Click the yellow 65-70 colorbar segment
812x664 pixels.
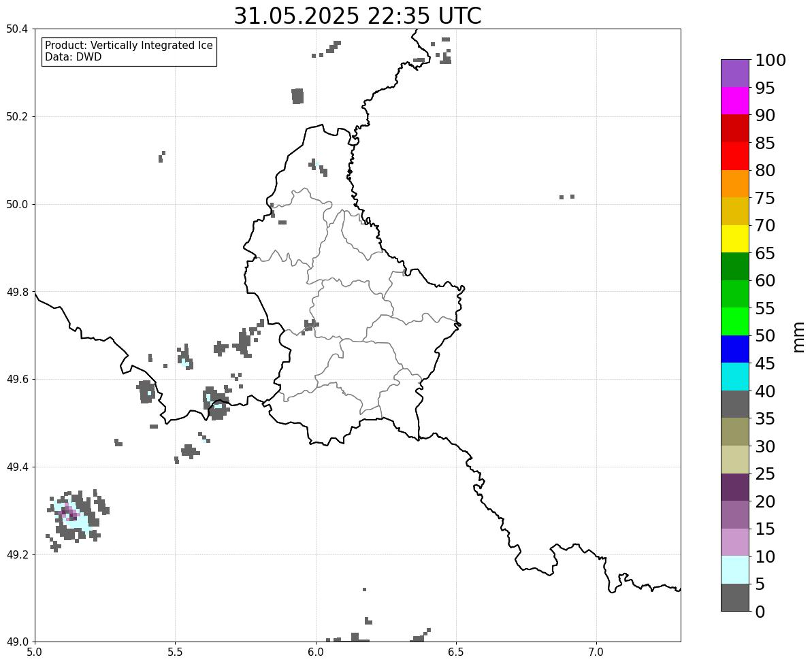(735, 239)
